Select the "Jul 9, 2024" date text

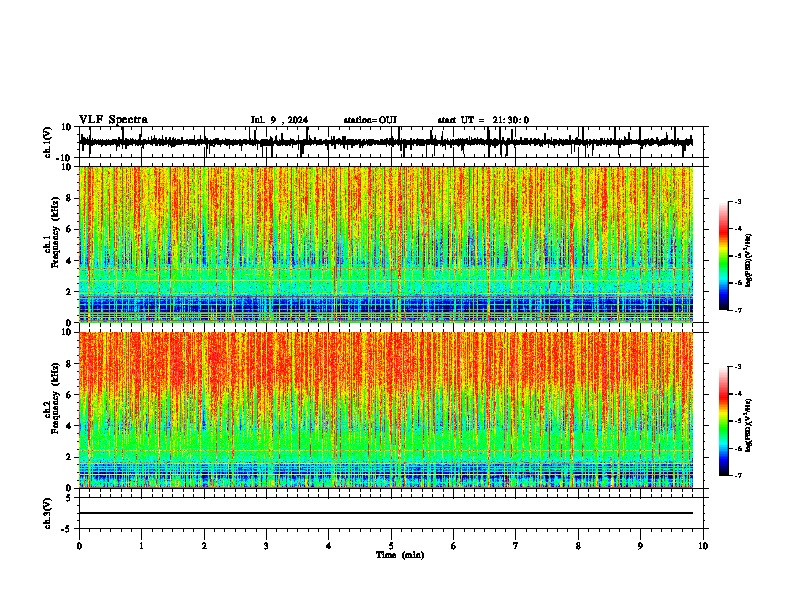(279, 120)
